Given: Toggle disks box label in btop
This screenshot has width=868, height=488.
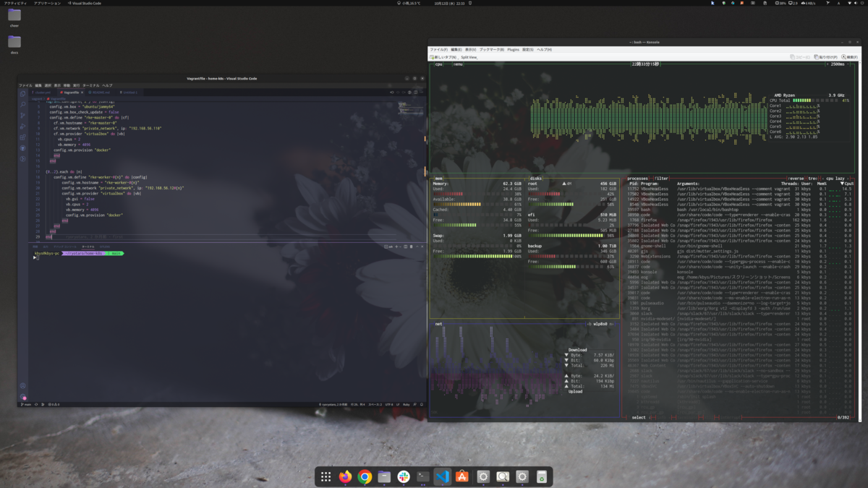Looking at the screenshot, I should 535,178.
